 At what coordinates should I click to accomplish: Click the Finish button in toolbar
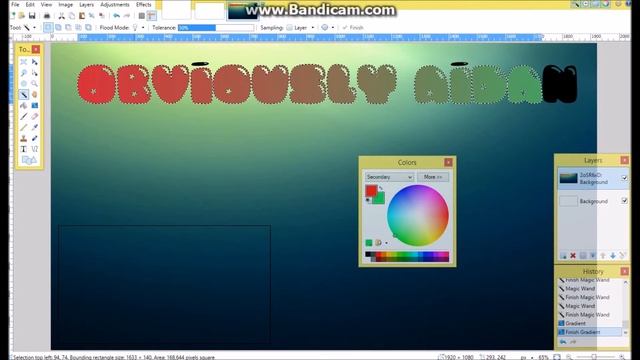353,27
